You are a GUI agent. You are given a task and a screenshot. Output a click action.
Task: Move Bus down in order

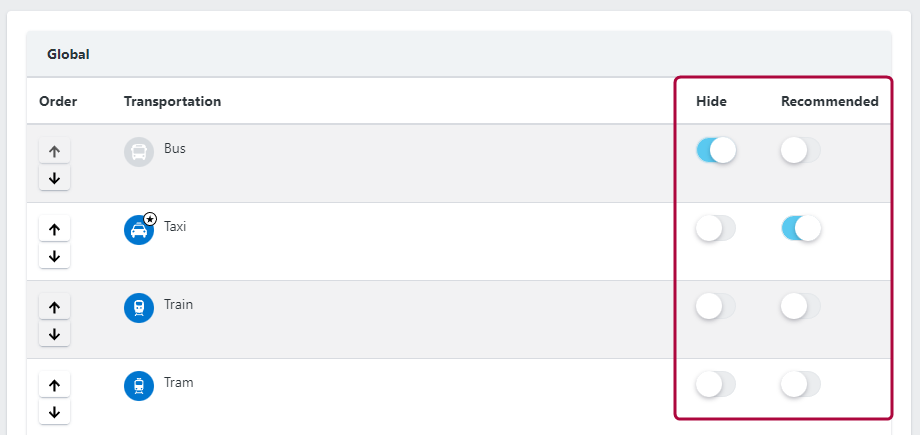coord(55,178)
